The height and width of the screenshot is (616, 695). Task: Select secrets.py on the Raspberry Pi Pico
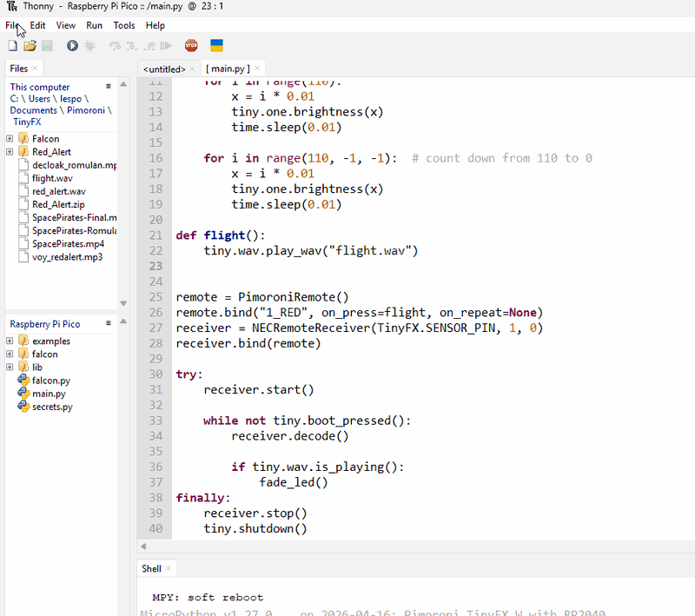coord(52,407)
